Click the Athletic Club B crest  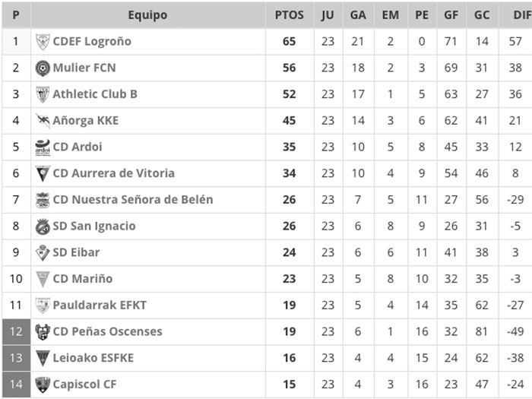click(x=43, y=94)
